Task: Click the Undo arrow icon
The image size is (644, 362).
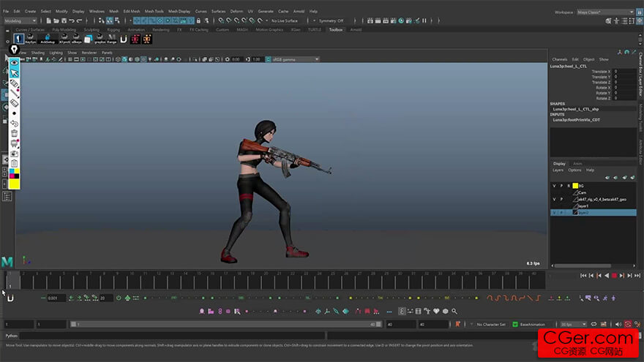Action: point(72,20)
